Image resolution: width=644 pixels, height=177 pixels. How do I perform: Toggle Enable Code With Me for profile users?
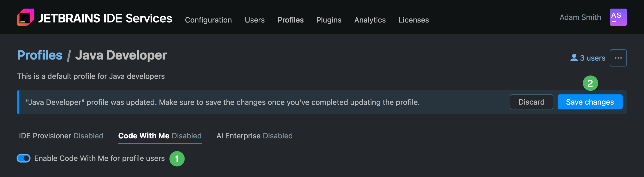(23, 158)
